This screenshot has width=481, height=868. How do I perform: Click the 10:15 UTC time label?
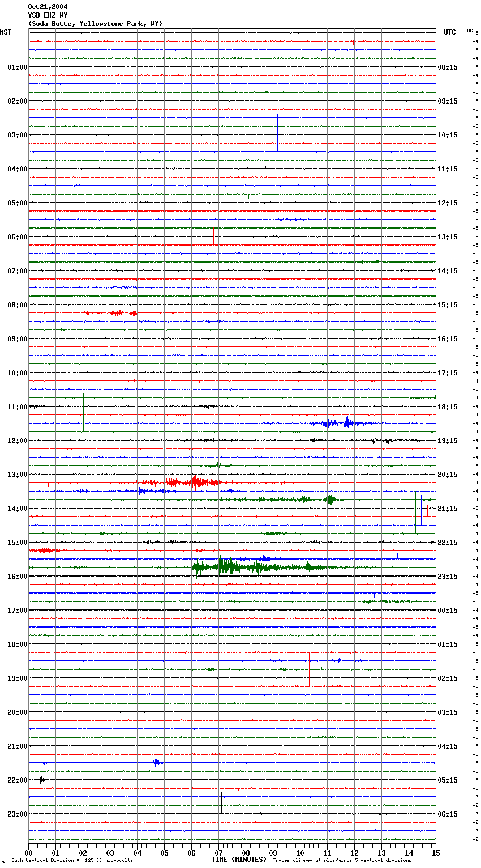pos(448,135)
